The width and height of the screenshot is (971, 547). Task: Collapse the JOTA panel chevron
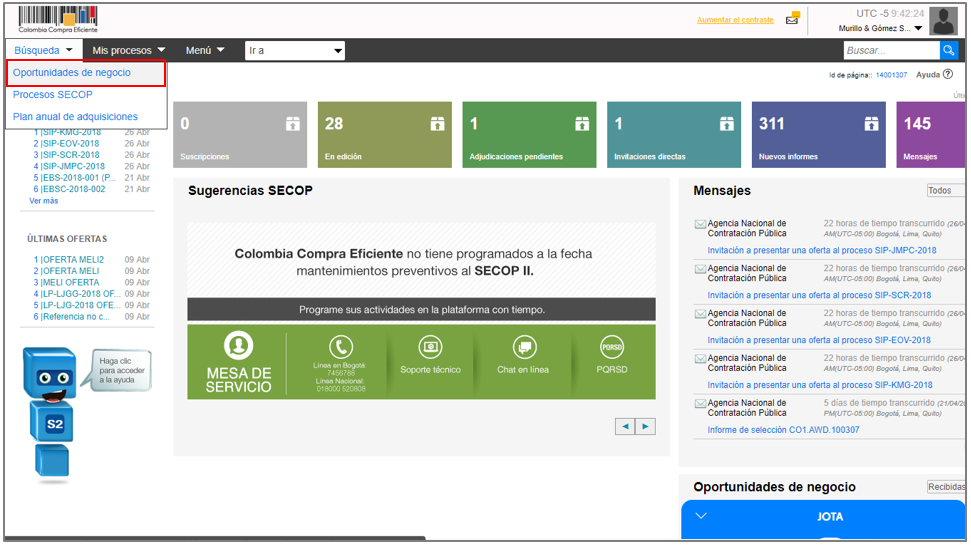(701, 515)
